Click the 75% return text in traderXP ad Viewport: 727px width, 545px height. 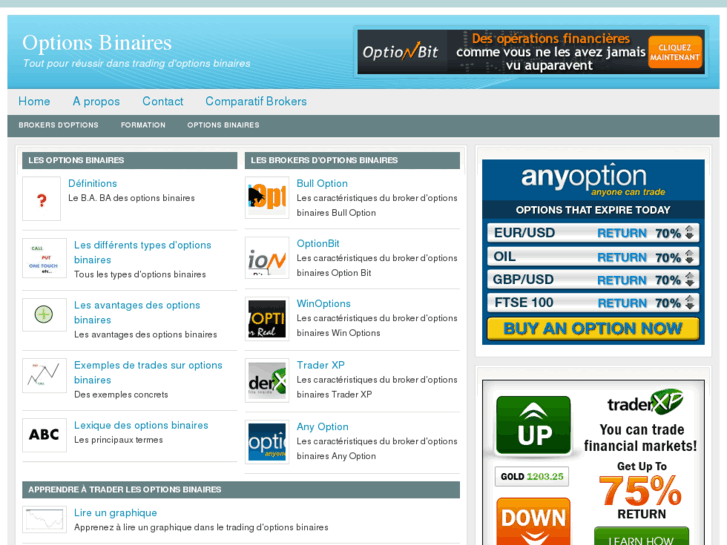pos(640,491)
